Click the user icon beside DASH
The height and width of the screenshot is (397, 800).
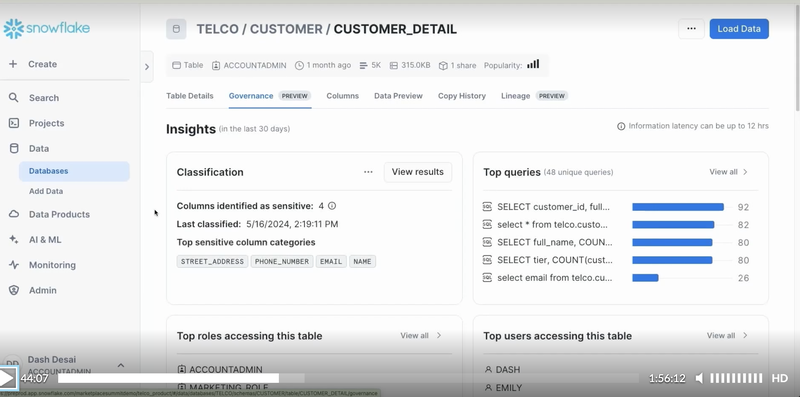[488, 369]
